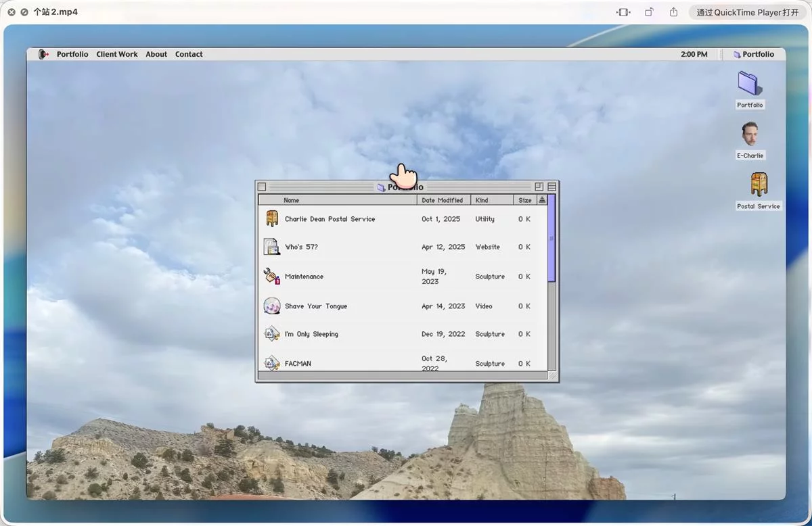Click the Video kind cell

(x=483, y=306)
